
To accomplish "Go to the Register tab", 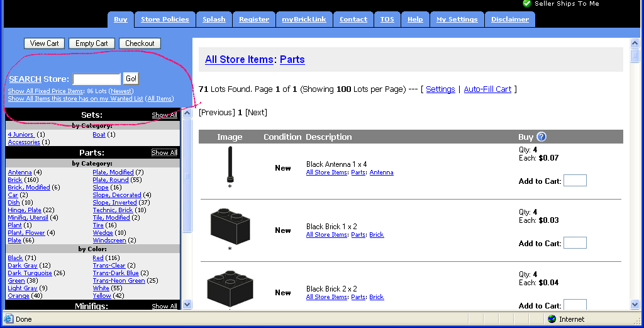I will point(254,20).
